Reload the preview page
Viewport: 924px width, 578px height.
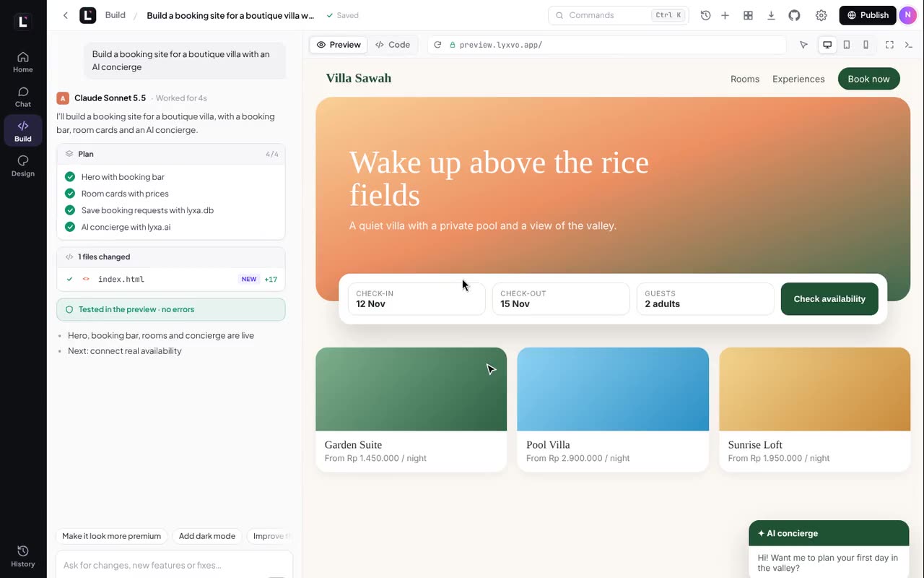pos(437,45)
